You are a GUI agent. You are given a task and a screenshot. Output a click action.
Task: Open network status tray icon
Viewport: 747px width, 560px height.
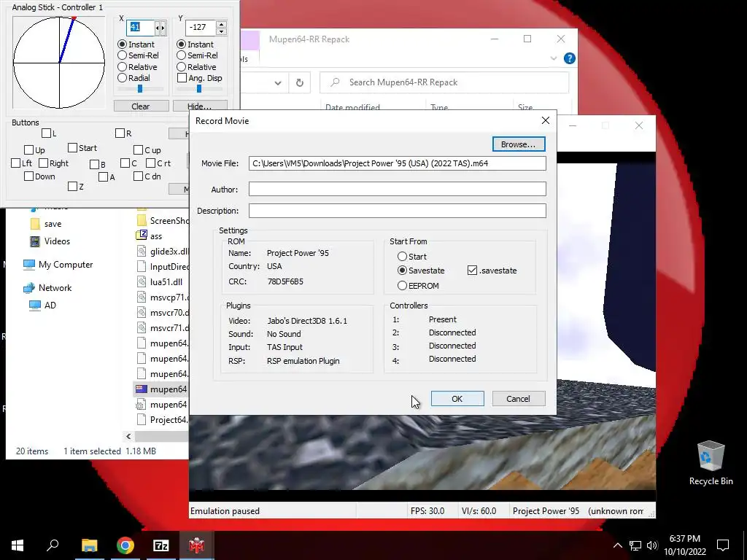[635, 545]
